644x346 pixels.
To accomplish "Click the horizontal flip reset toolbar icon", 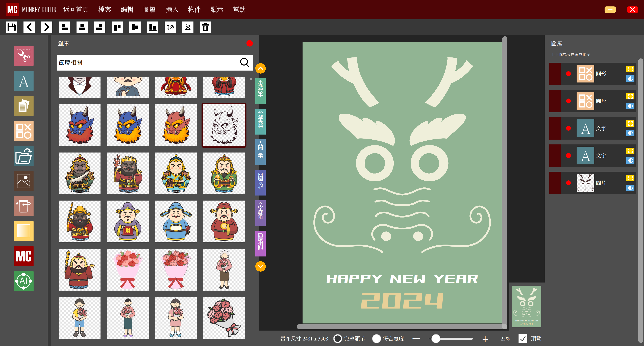I will pos(188,27).
